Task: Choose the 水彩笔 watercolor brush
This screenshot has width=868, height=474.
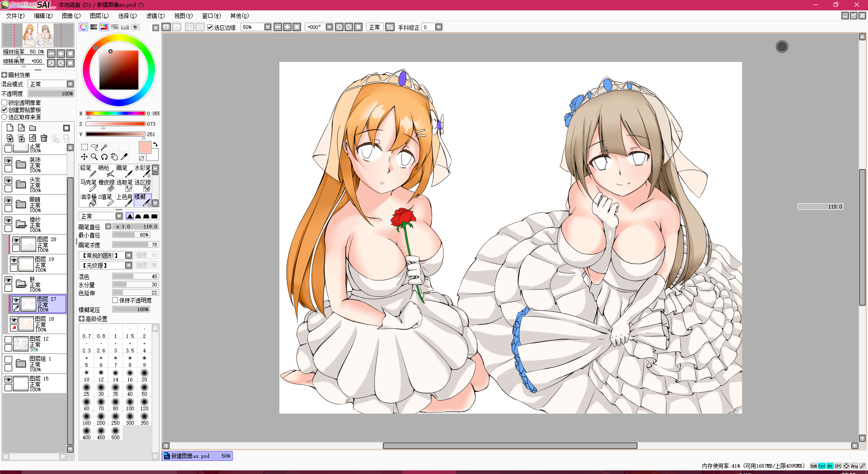Action: pyautogui.click(x=142, y=171)
